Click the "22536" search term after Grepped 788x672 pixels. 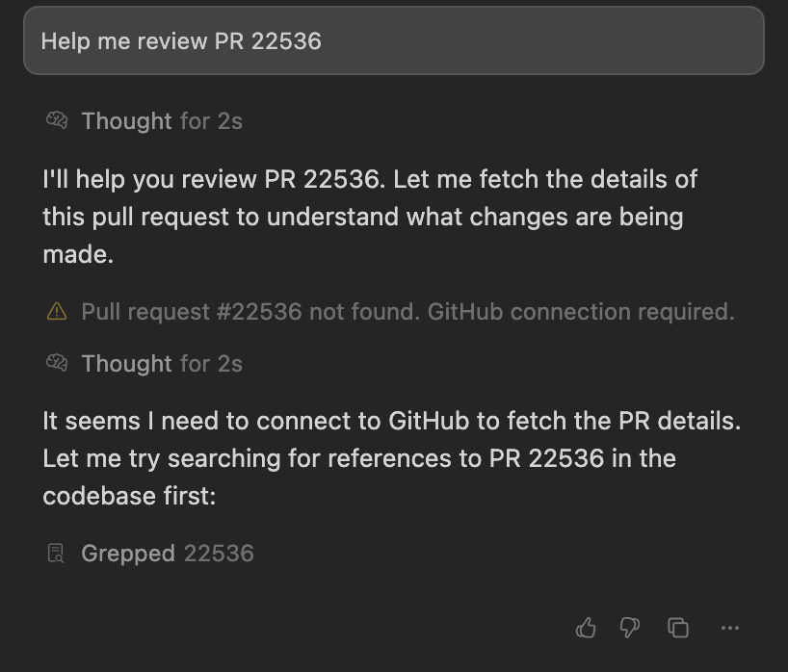pos(219,554)
